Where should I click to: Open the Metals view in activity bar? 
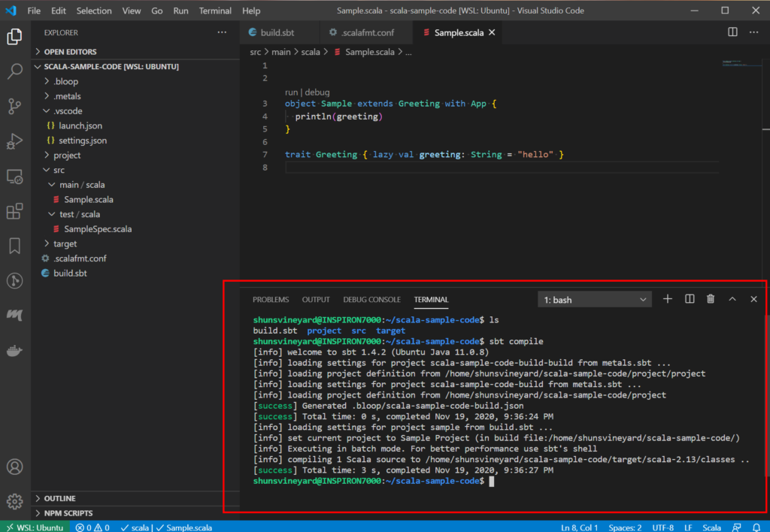[x=14, y=316]
